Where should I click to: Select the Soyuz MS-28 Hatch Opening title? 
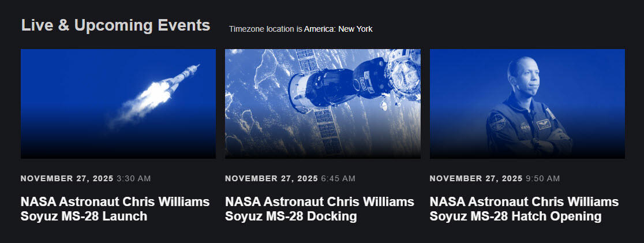point(524,209)
